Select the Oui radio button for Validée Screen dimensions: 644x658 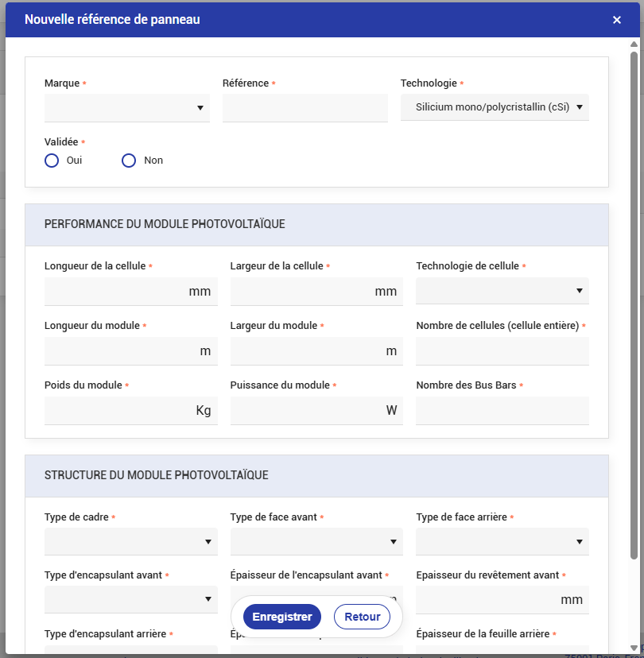point(52,161)
